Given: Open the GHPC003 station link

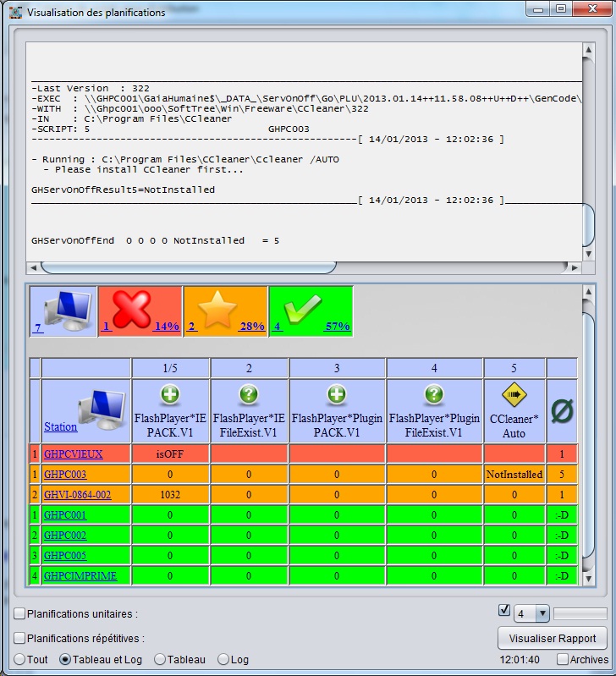Looking at the screenshot, I should (64, 475).
